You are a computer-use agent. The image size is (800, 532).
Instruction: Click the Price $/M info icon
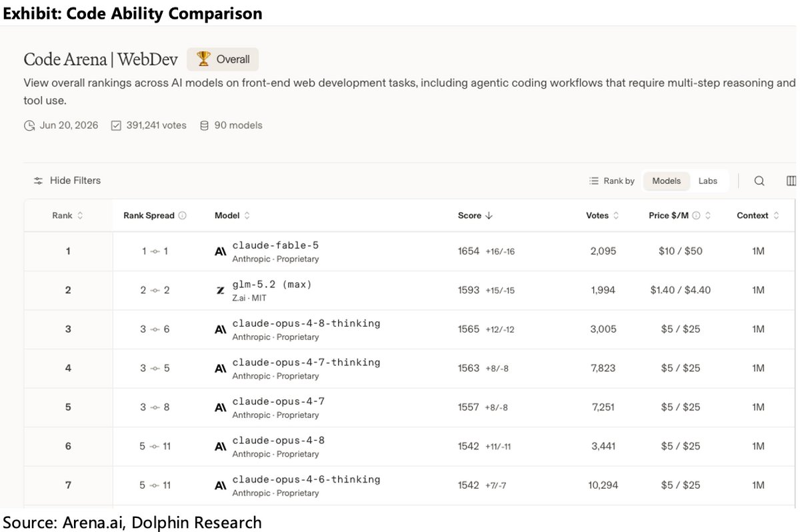(x=696, y=215)
